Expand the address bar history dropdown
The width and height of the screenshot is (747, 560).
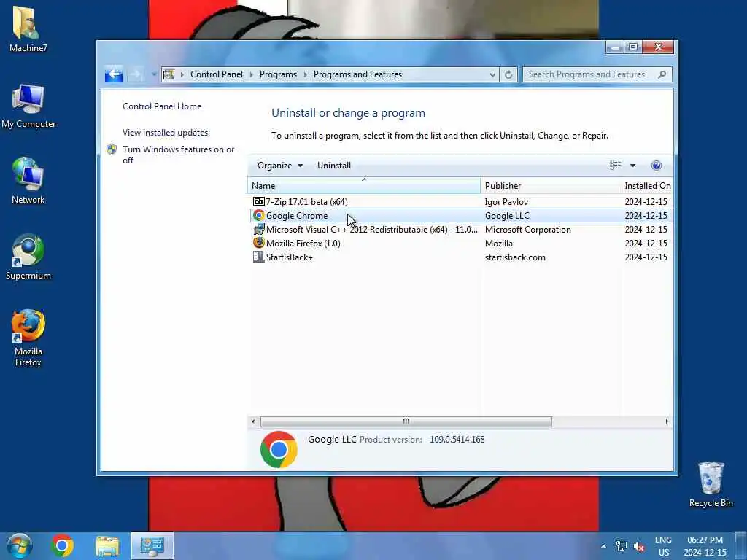(492, 74)
